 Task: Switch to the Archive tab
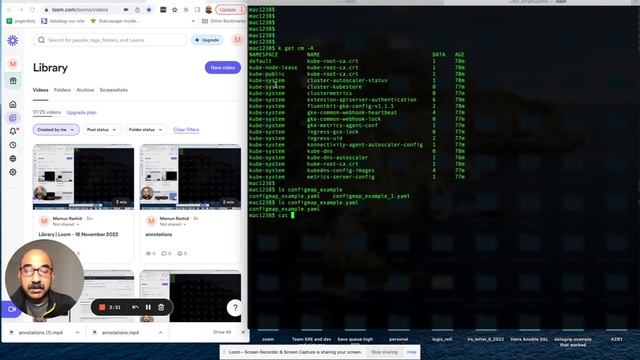click(85, 90)
